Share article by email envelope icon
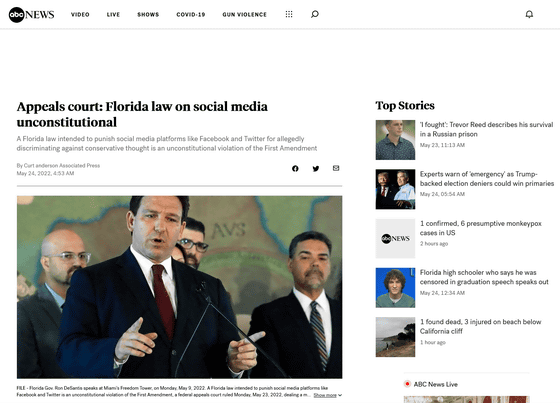This screenshot has width=560, height=403. click(x=336, y=168)
